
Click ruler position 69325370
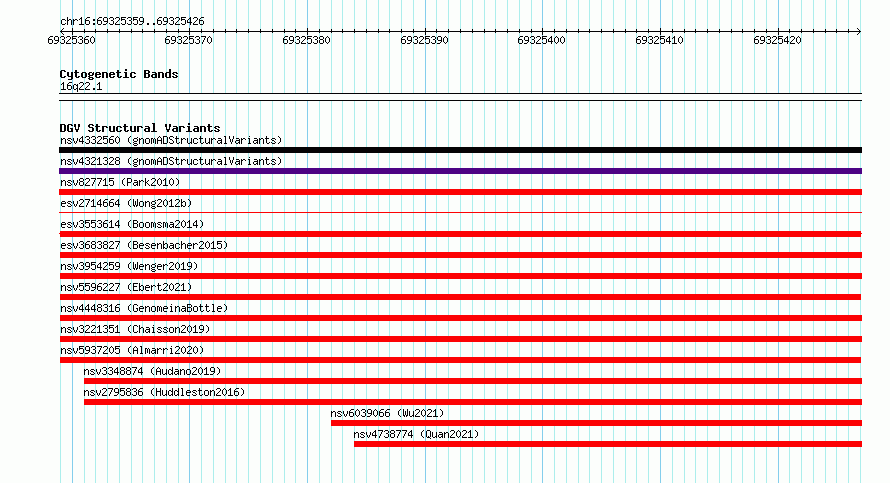[188, 40]
